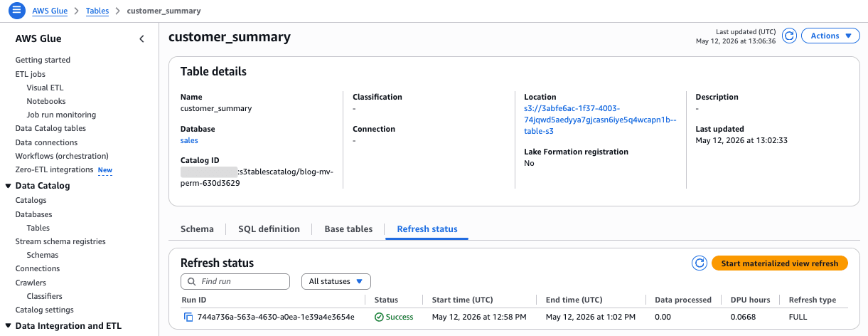This screenshot has height=336, width=868.
Task: Switch to the SQL definition tab
Action: 269,229
